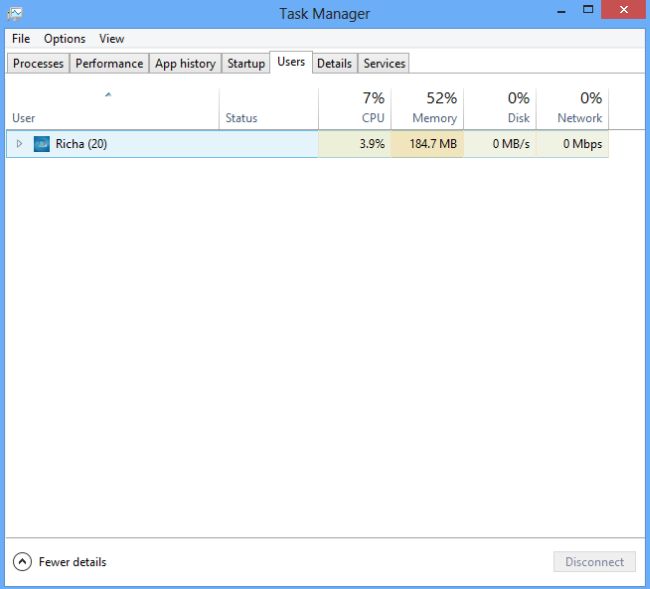Minimize the Task Manager window
The width and height of the screenshot is (650, 589).
coord(561,10)
